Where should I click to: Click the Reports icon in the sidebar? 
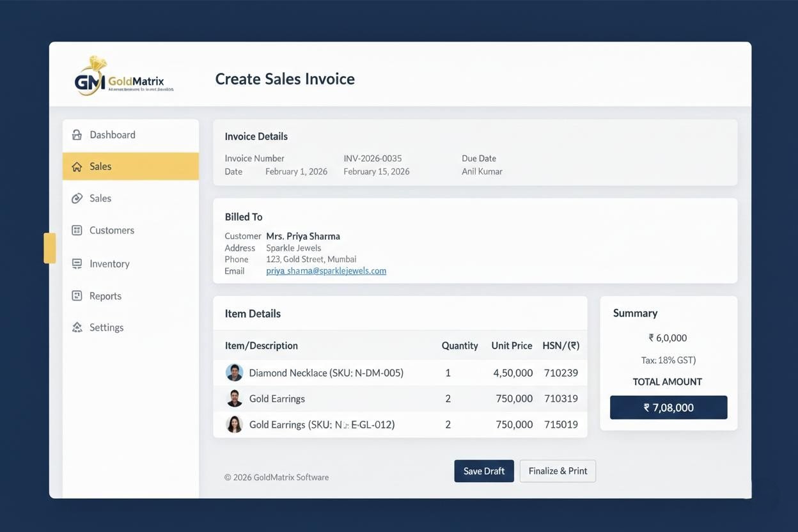pyautogui.click(x=77, y=296)
